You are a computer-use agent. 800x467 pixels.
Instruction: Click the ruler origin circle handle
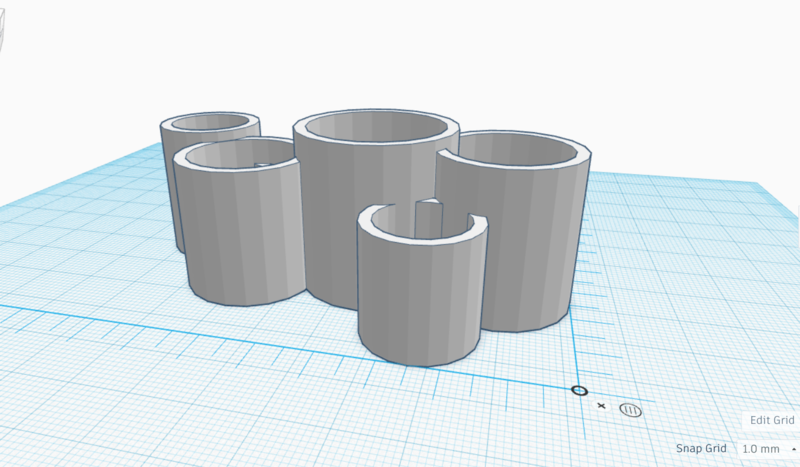579,391
